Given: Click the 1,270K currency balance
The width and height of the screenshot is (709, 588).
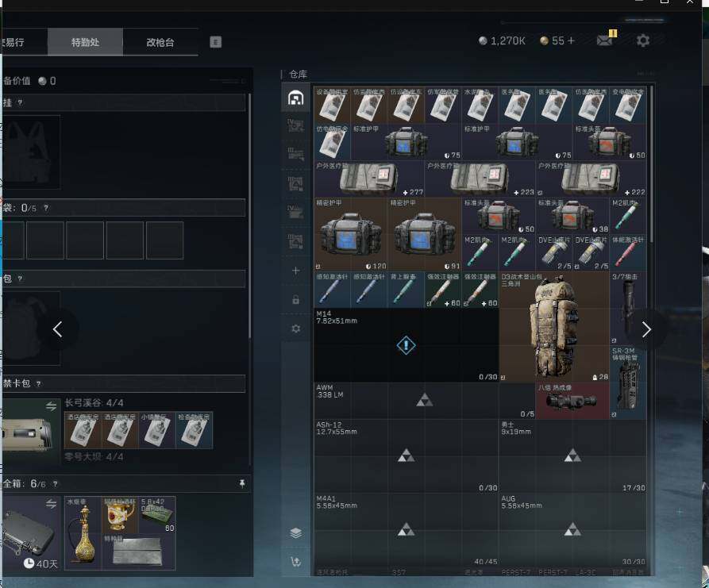Looking at the screenshot, I should point(502,40).
